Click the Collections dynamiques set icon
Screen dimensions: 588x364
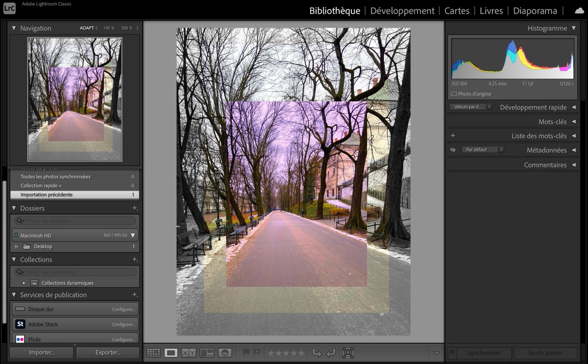click(34, 283)
